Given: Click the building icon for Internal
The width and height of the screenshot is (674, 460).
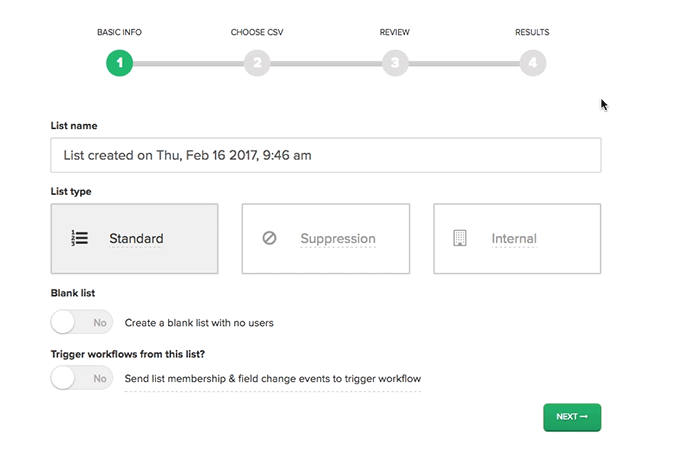Looking at the screenshot, I should 460,238.
